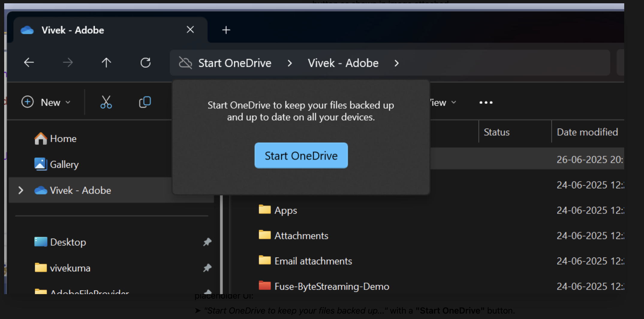644x319 pixels.
Task: Click the Copy icon in toolbar
Action: (x=145, y=102)
